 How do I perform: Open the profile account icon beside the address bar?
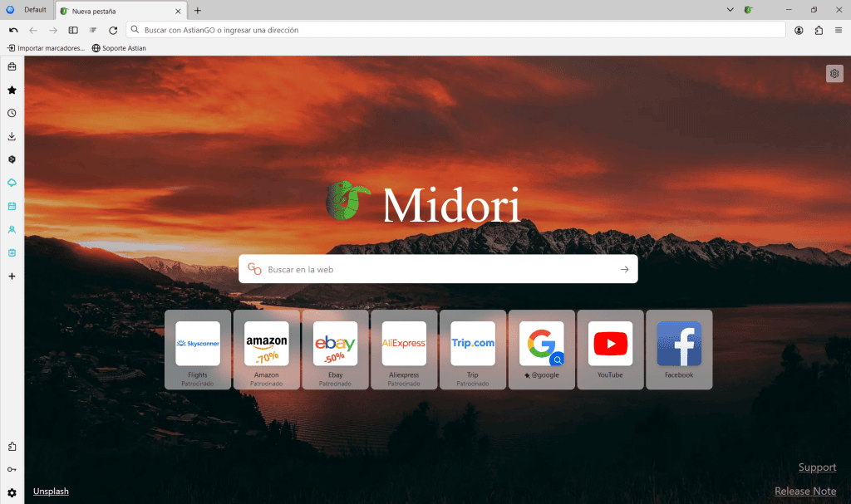point(799,30)
